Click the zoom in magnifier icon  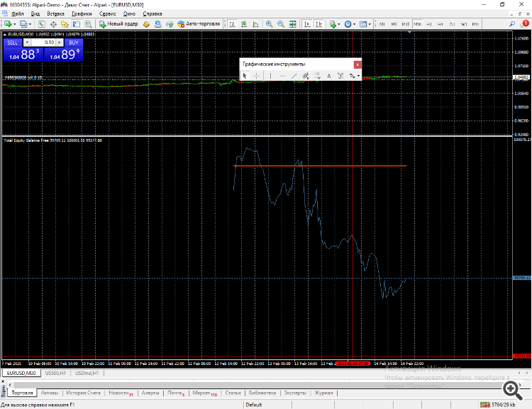(269, 24)
